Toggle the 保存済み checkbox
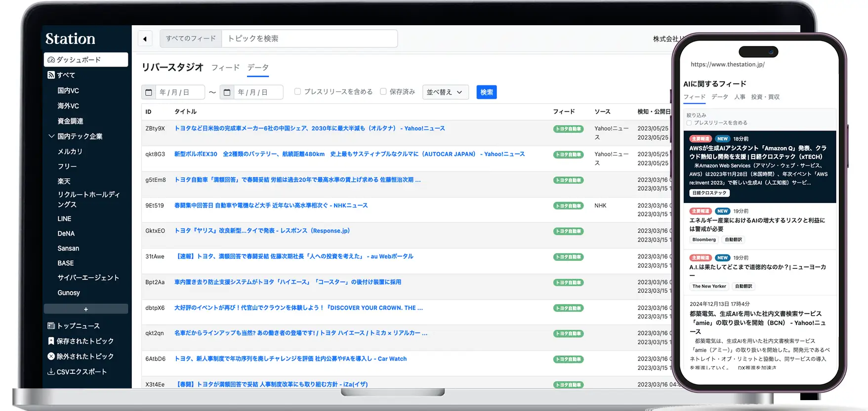868x411 pixels. coord(383,91)
